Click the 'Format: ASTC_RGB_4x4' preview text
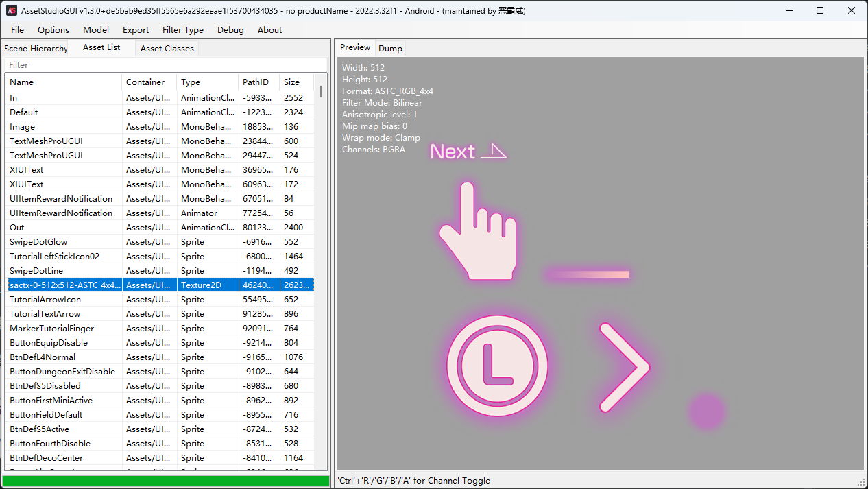Screen dimensions: 868x489 [387, 91]
